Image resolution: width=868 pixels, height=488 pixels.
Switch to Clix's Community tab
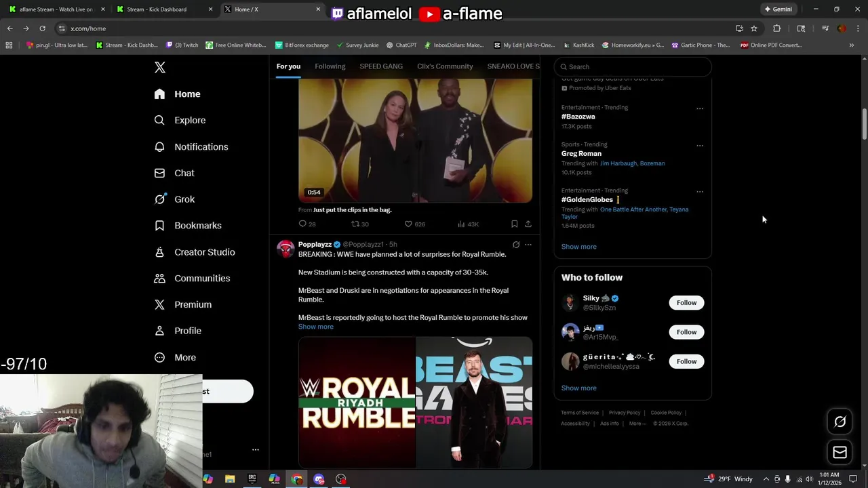[x=445, y=66]
